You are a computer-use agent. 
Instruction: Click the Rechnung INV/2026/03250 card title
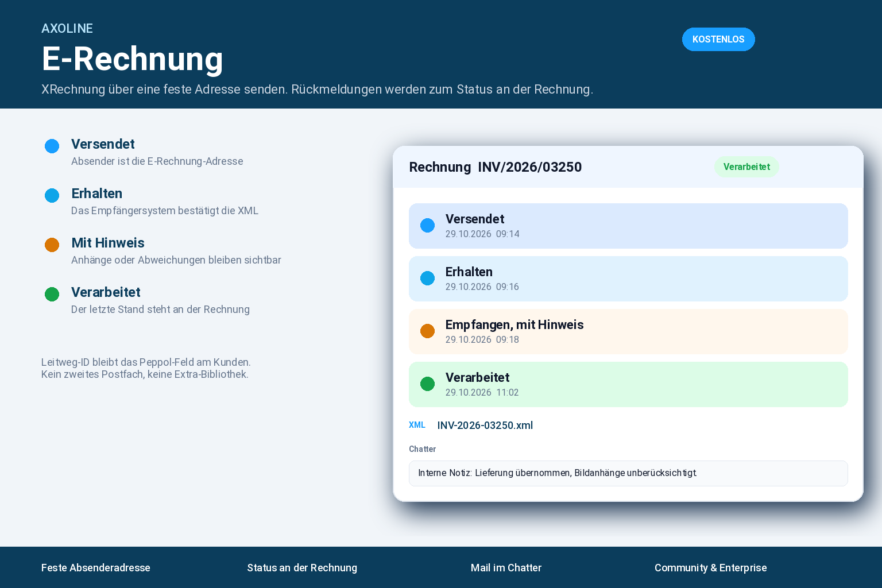pos(496,167)
